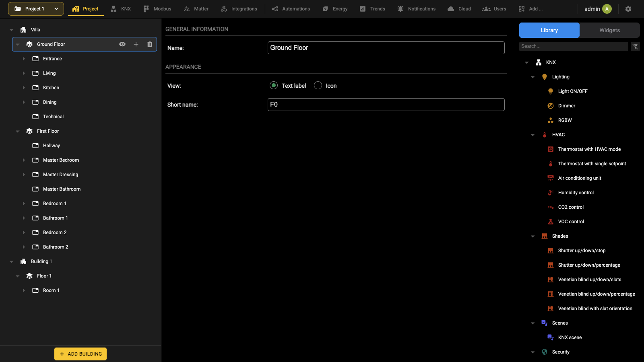This screenshot has height=362, width=644.
Task: Delete Ground Floor with trash icon
Action: pos(150,44)
